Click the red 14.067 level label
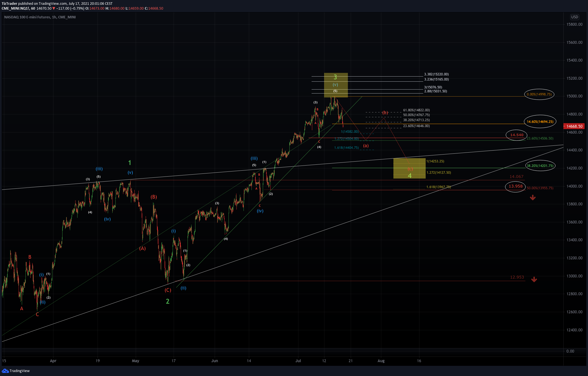The width and height of the screenshot is (588, 376). [516, 177]
